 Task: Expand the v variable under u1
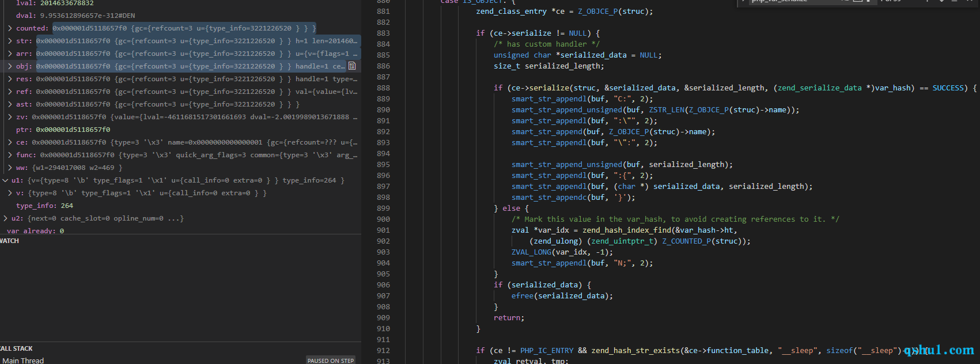coord(10,193)
